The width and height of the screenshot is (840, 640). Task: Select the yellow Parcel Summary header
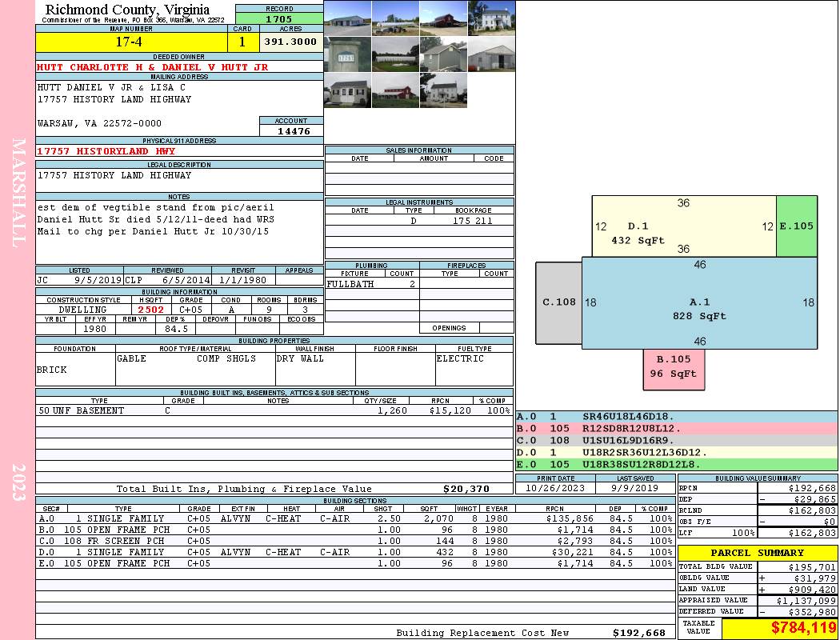pos(757,553)
